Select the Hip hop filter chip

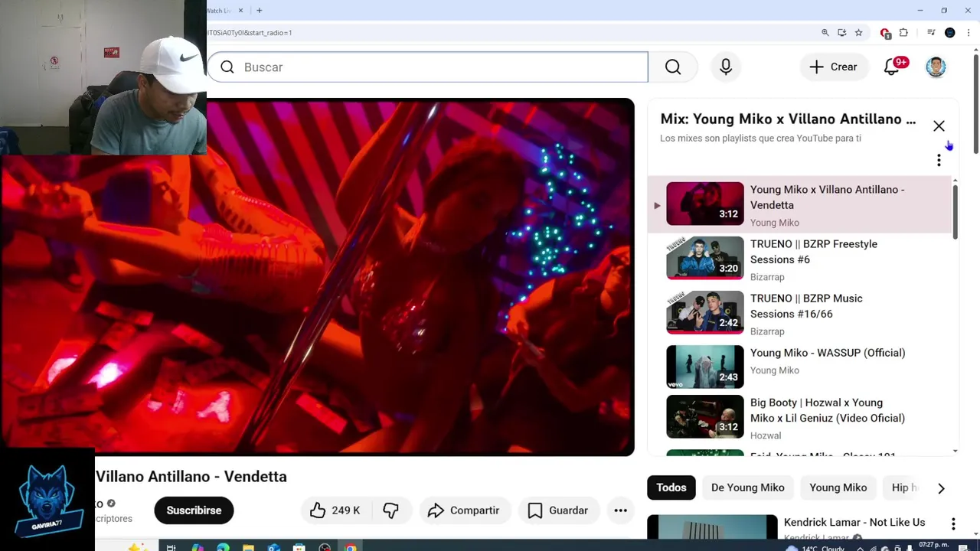click(903, 487)
